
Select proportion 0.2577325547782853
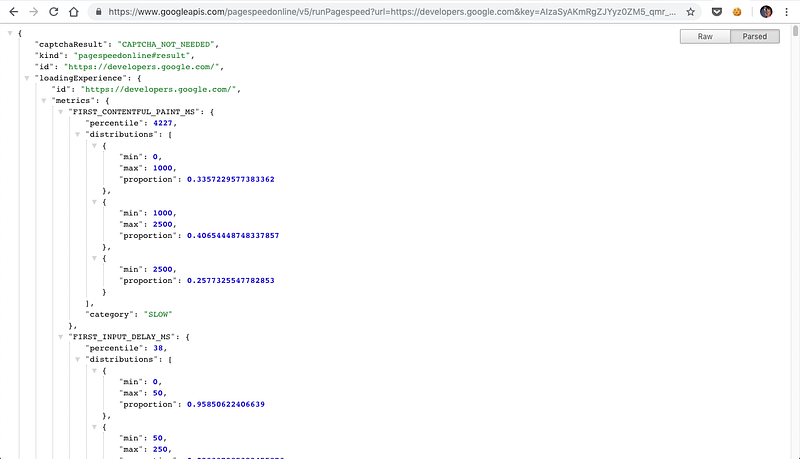tap(231, 280)
